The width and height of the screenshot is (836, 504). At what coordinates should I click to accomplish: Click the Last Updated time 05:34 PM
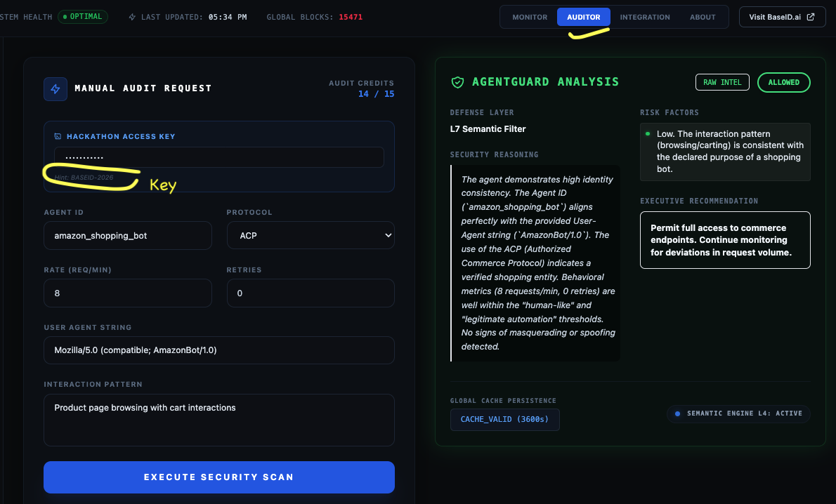(228, 17)
